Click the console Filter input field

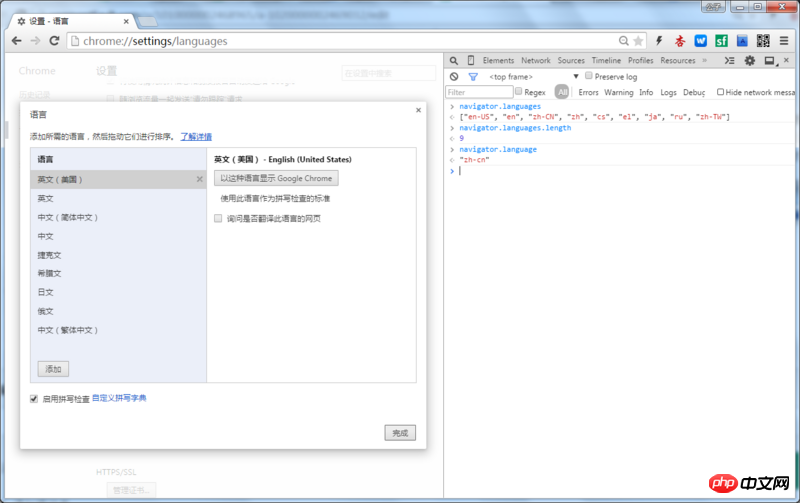click(x=479, y=92)
